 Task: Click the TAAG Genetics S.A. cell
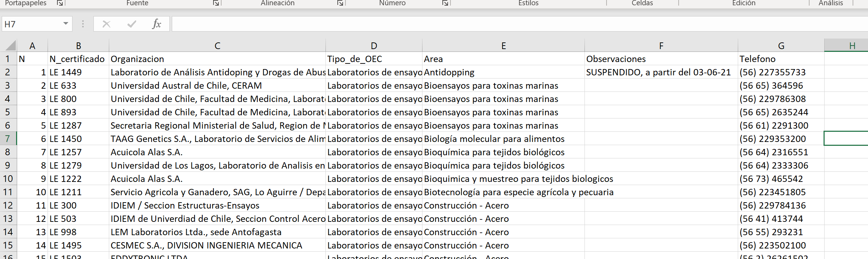(x=217, y=139)
